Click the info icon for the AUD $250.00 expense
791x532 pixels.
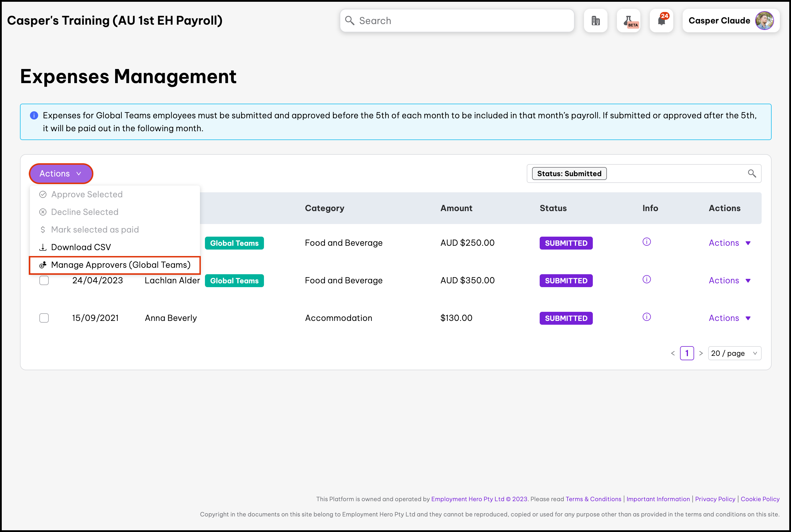click(647, 242)
